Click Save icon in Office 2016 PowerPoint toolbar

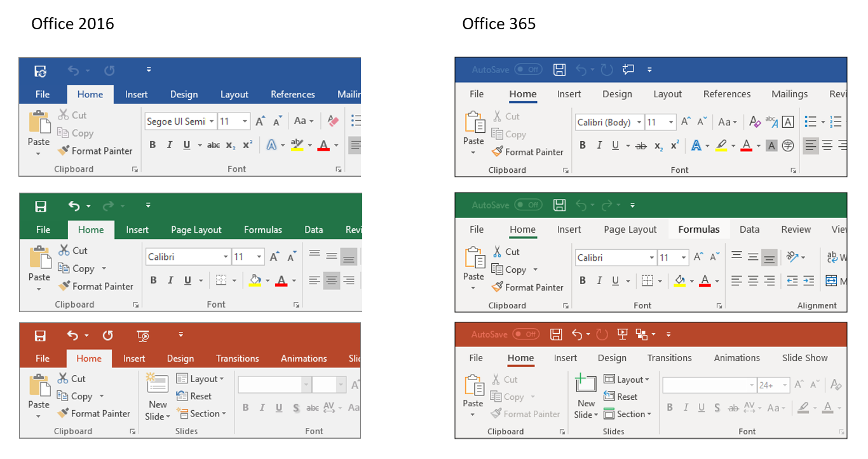pos(40,335)
